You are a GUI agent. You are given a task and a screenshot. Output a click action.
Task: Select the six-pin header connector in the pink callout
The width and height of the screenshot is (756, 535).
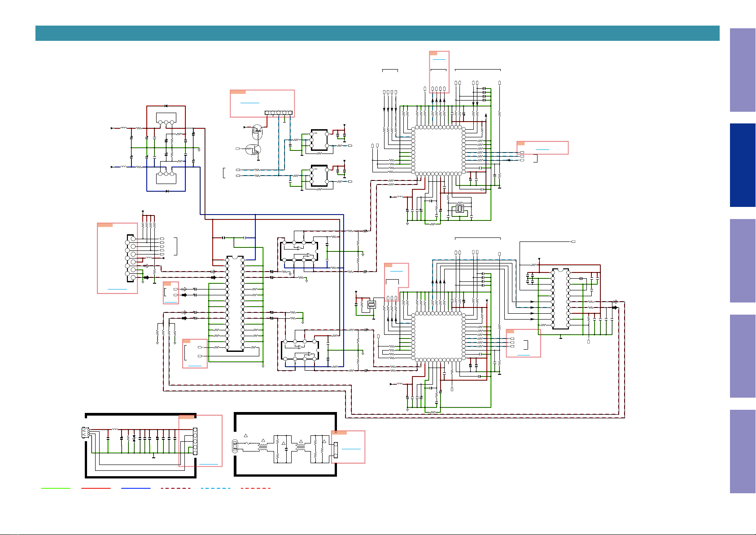click(x=279, y=113)
